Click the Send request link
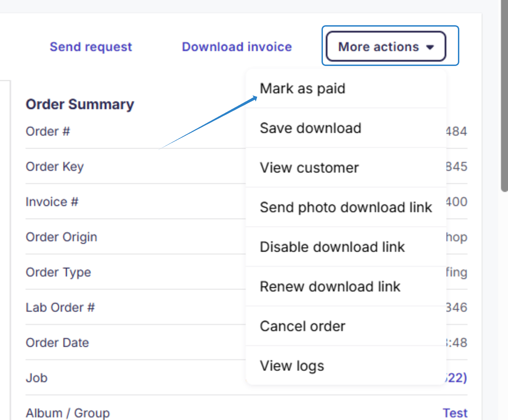 (91, 47)
